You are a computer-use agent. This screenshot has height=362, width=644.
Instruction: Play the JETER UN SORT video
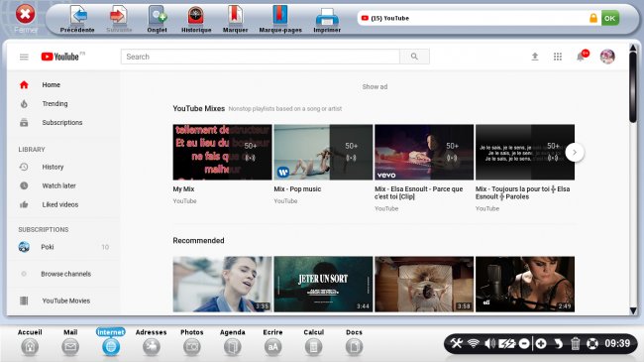[x=323, y=284]
